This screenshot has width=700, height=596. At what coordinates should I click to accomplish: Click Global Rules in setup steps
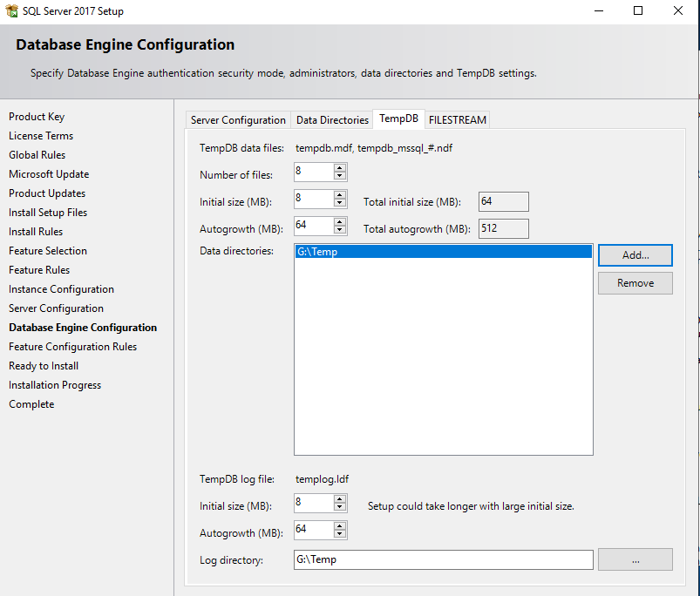coord(37,155)
